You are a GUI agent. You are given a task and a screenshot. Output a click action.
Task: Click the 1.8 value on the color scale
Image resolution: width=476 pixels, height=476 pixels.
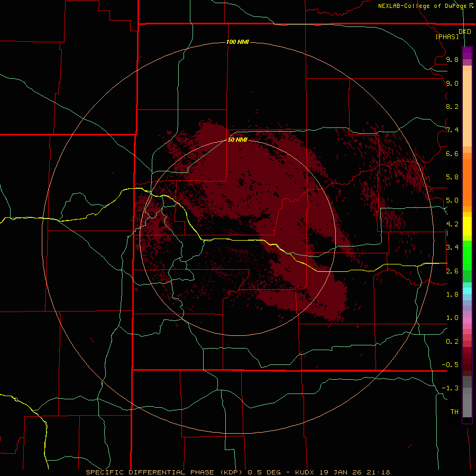[452, 294]
